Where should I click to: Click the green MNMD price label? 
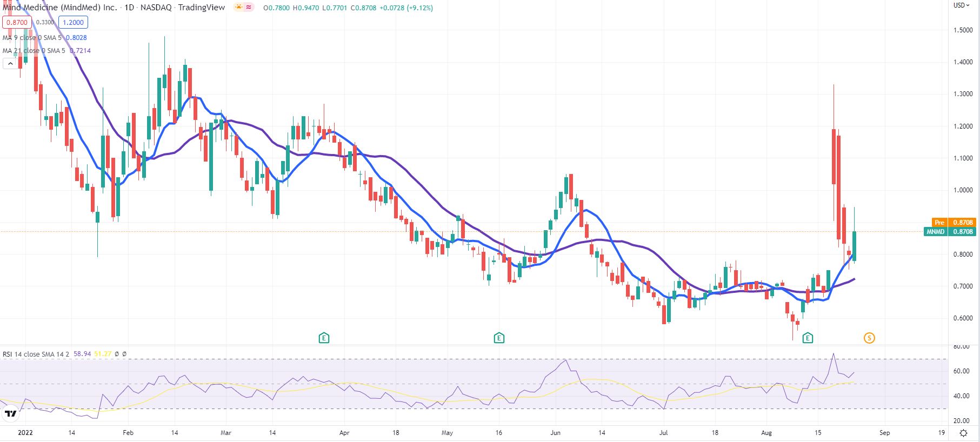(936, 232)
